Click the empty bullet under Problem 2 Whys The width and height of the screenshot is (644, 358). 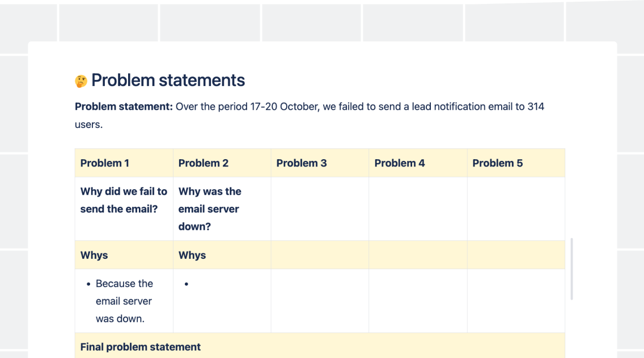(187, 284)
